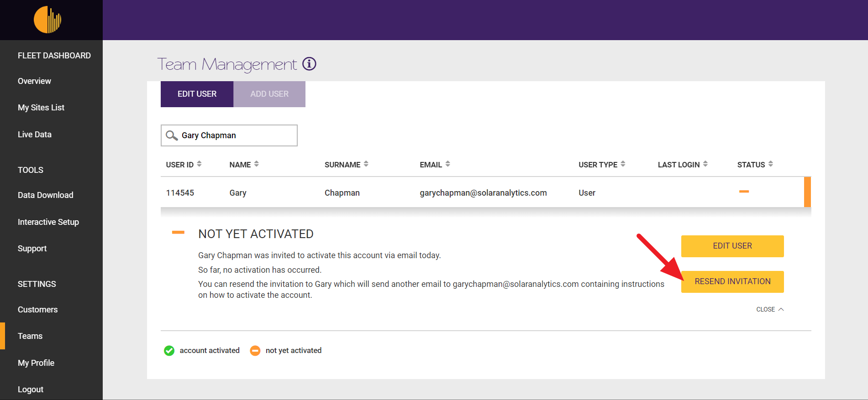Click the User type cell in Gary's row

pyautogui.click(x=587, y=193)
